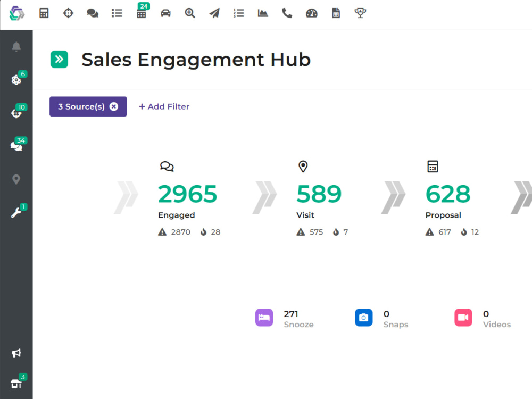Click the Videos label
Viewport: 532px width, 399px height.
point(497,325)
